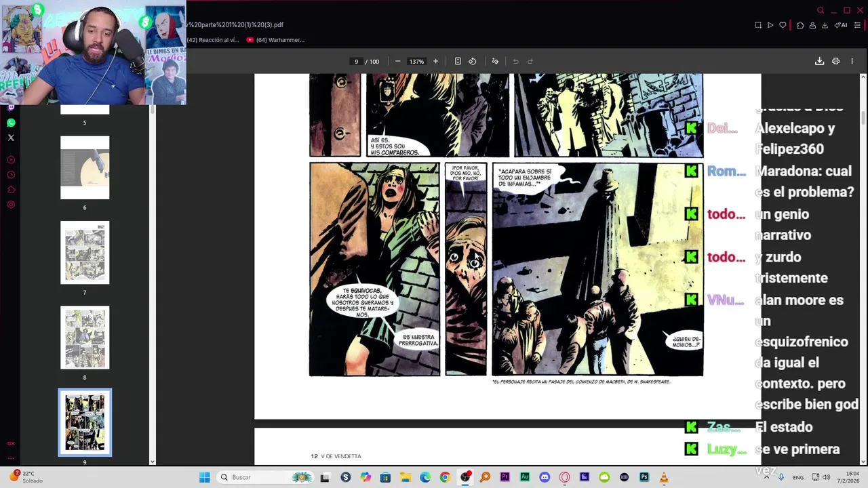Viewport: 868px width, 488px height.
Task: Click the snapshot capture icon
Action: point(758,25)
